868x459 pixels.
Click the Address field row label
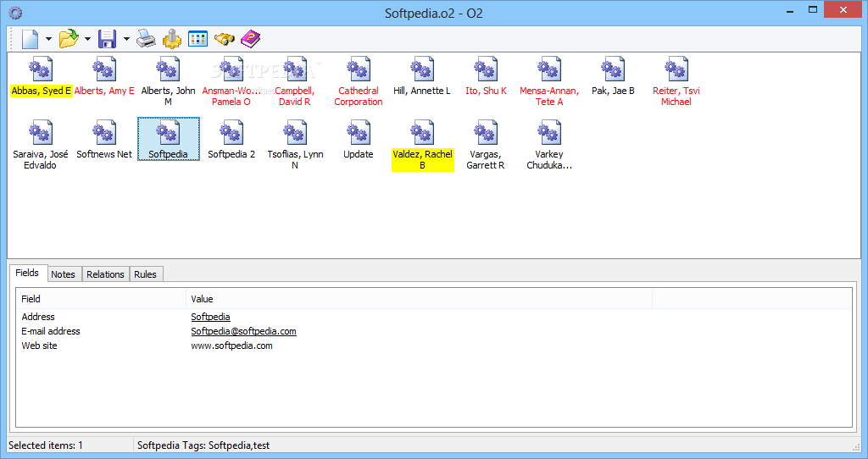tap(38, 317)
